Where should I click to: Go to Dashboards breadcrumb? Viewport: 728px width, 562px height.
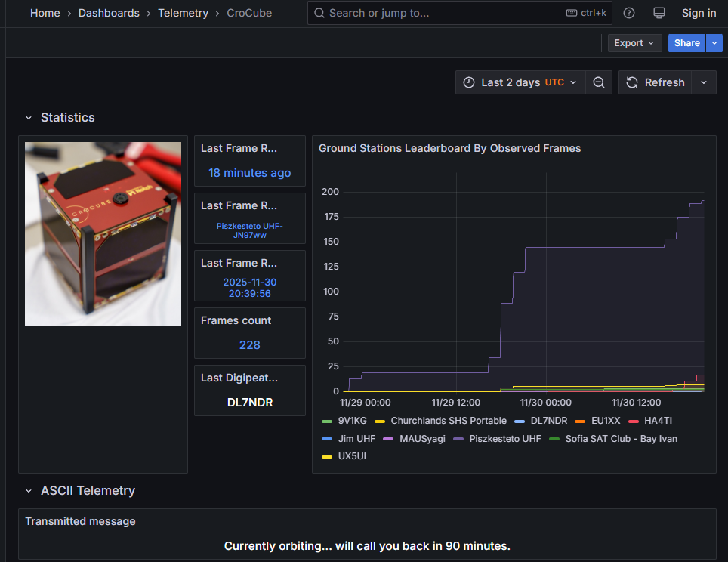coord(109,13)
